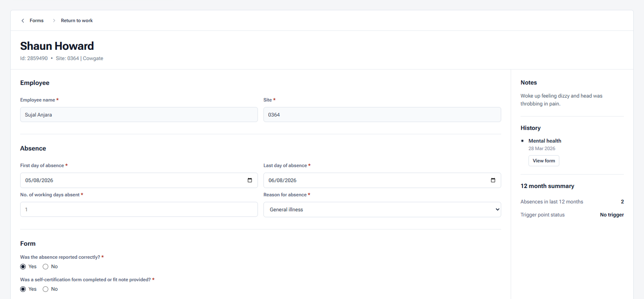Click the Mental health history entry

[545, 141]
